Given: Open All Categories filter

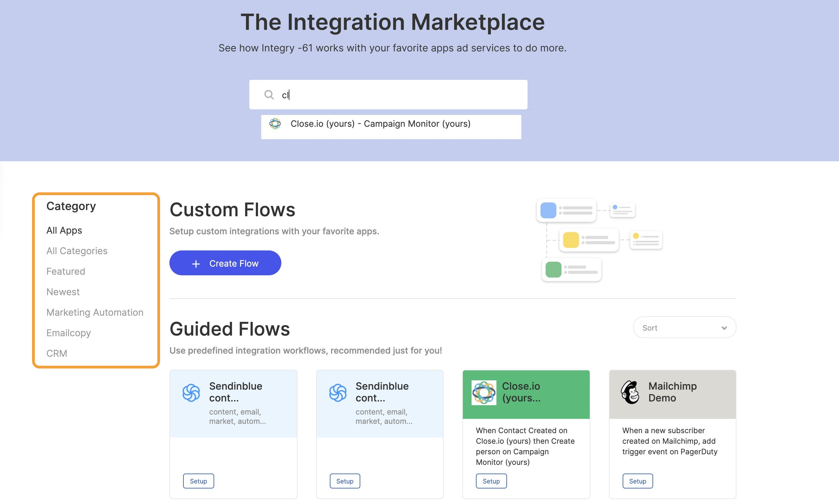Looking at the screenshot, I should pos(77,251).
